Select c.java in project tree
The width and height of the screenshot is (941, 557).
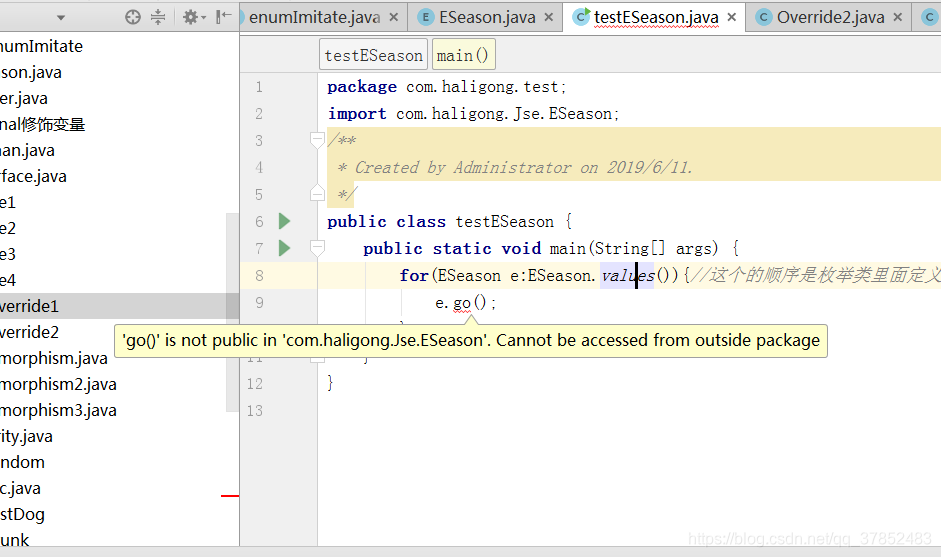[20, 489]
